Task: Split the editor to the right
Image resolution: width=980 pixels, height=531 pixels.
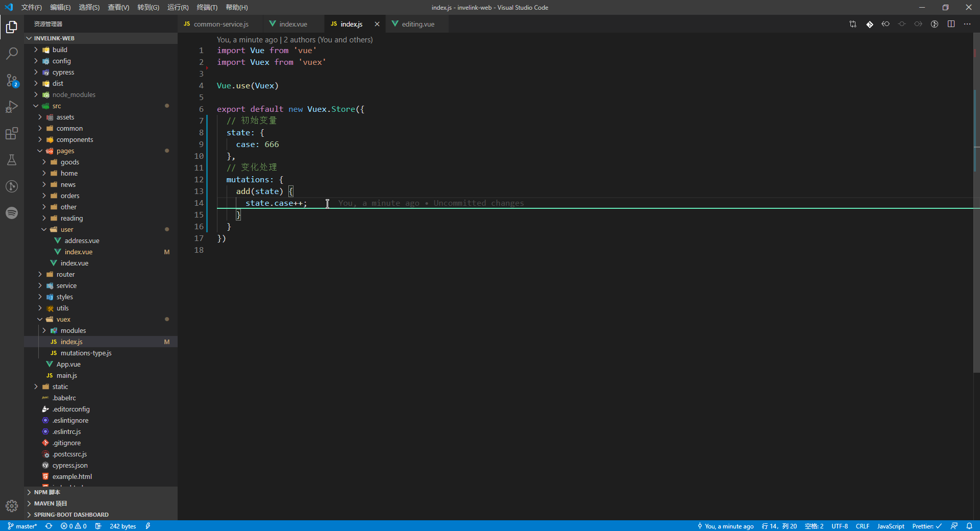Action: [951, 24]
